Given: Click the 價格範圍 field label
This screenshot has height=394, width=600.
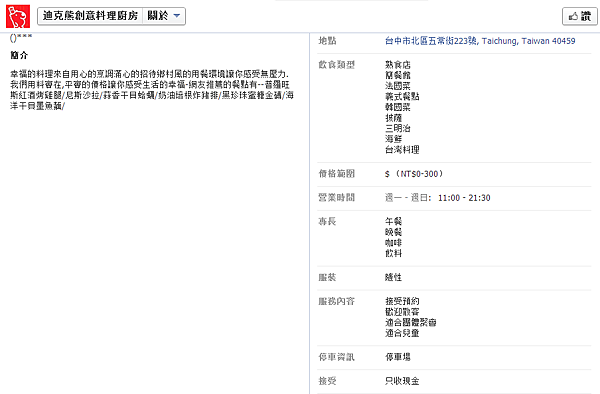Looking at the screenshot, I should pos(336,174).
